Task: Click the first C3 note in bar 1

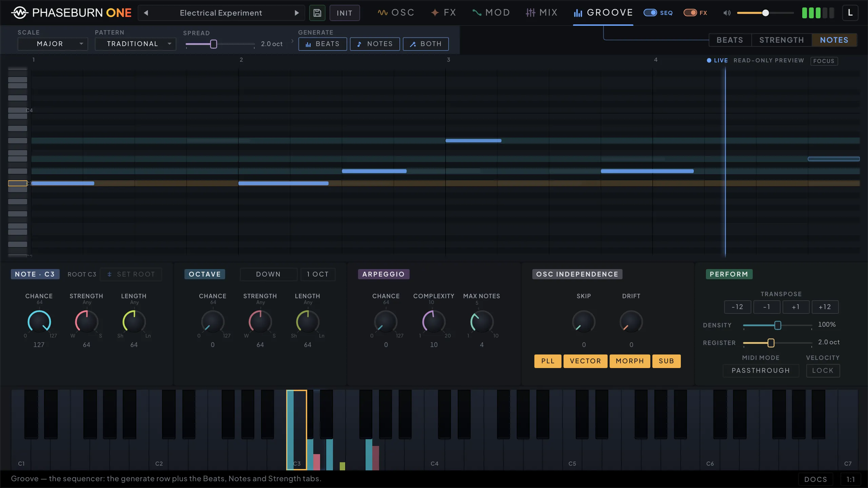Action: pos(63,183)
